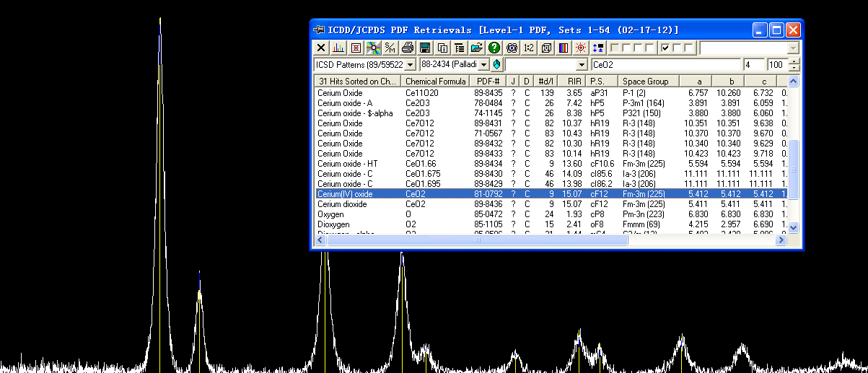Sort by the '31 Hits Sorted on Ch...' column header
868x373 pixels.
(x=358, y=82)
